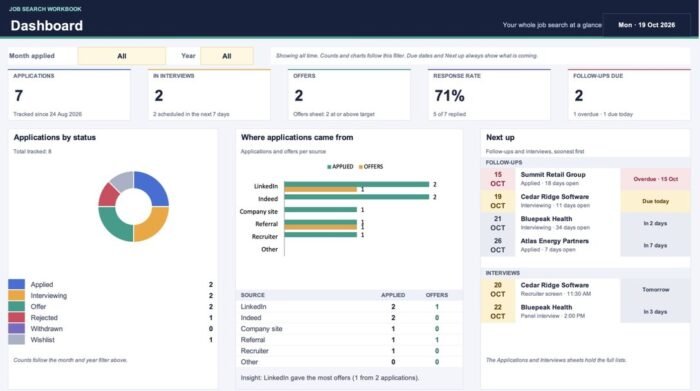Click the blue Applied legend swatch
This screenshot has height=391, width=700.
(x=17, y=284)
